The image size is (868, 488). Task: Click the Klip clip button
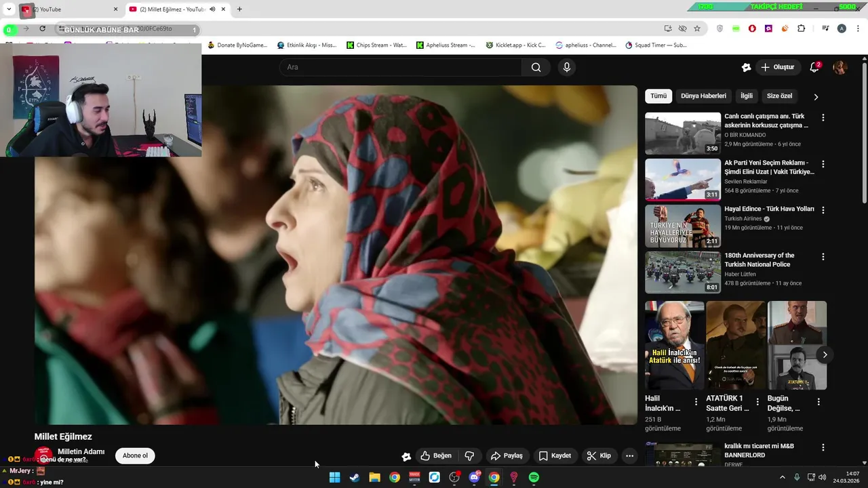pos(599,455)
